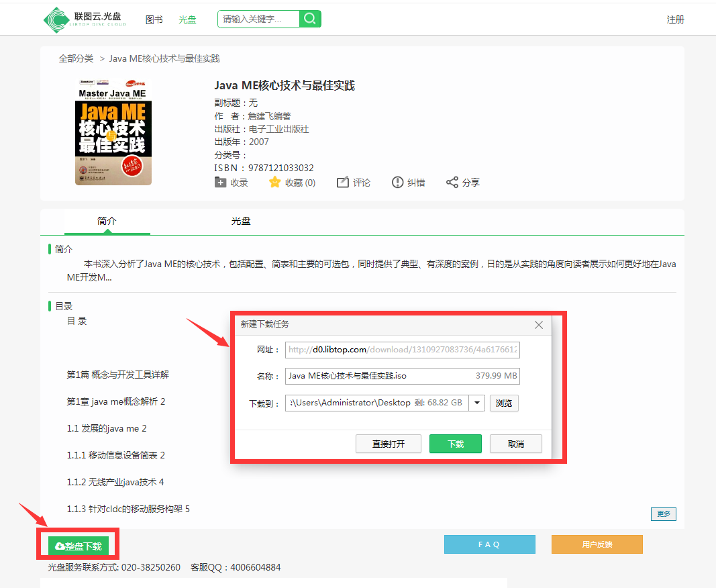Click the 目录 section heading
Screen dimensions: 716x588
tap(64, 306)
